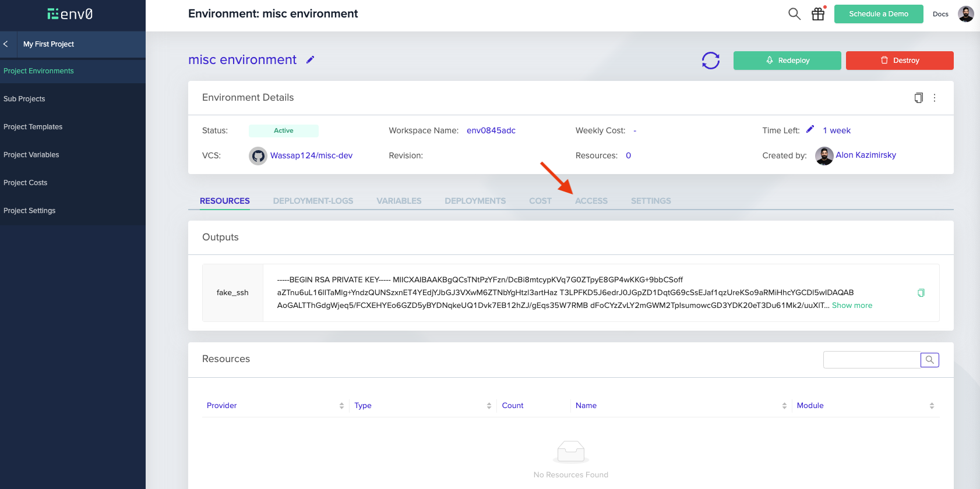
Task: Open the three-dot menu in Environment Details
Action: coord(935,98)
